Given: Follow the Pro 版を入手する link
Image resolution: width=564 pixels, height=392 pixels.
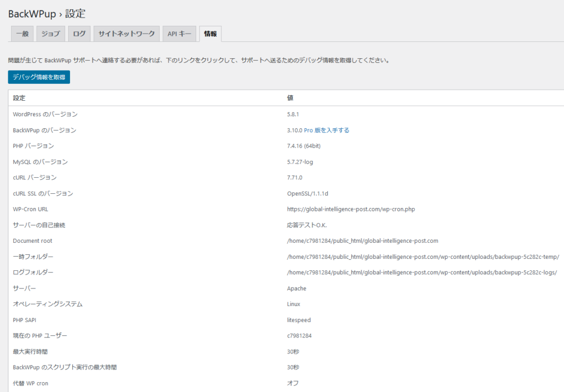Looking at the screenshot, I should (x=327, y=130).
